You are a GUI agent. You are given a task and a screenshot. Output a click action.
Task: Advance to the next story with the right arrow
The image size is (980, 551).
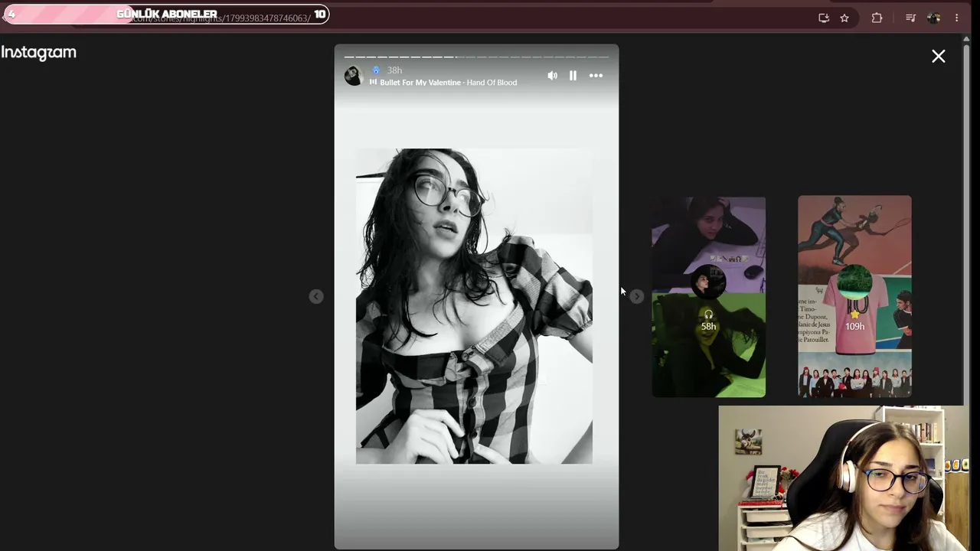click(x=637, y=296)
